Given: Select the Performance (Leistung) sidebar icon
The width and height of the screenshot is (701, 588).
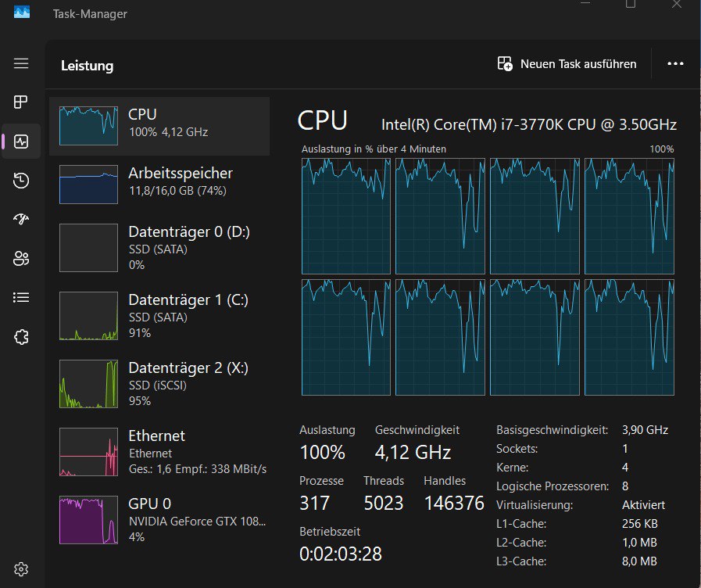Looking at the screenshot, I should tap(21, 142).
